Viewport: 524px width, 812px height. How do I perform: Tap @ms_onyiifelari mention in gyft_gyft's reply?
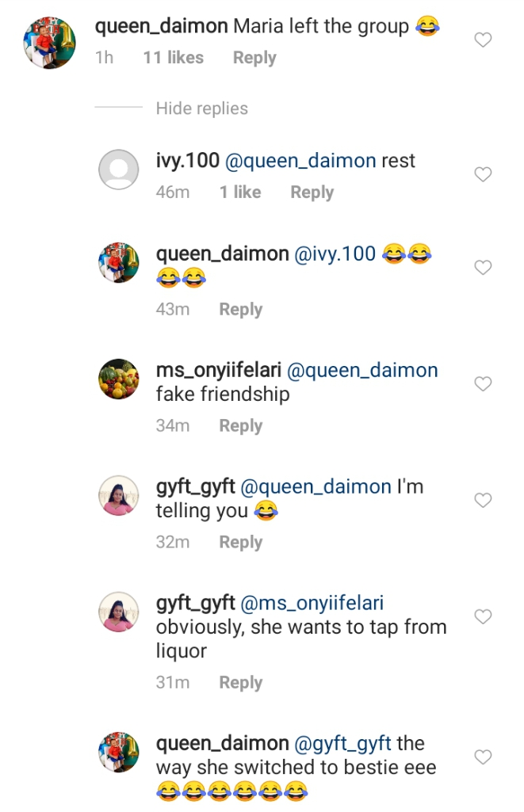pyautogui.click(x=312, y=604)
